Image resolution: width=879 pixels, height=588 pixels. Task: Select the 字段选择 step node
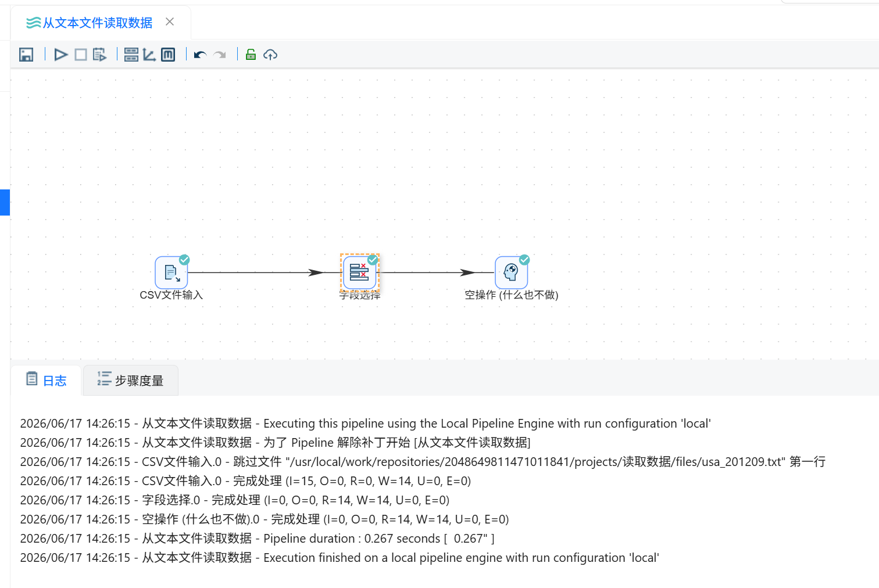click(360, 273)
